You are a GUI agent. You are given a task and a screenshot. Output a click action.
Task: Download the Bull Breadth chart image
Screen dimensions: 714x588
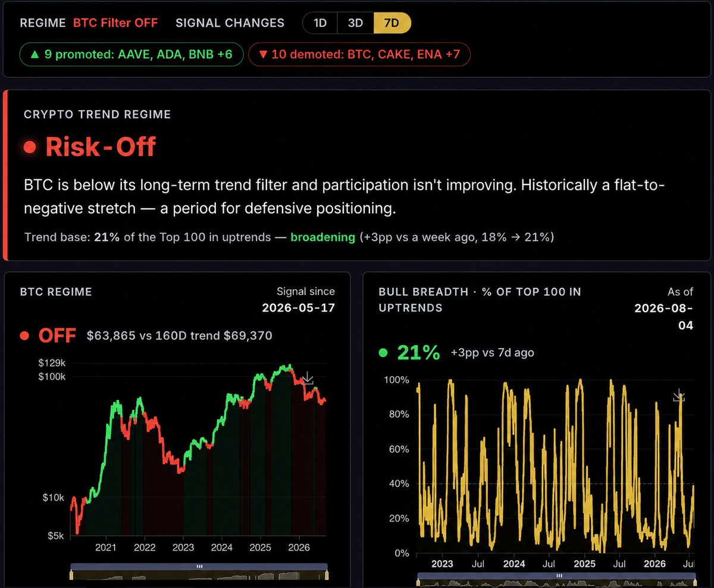tap(679, 396)
